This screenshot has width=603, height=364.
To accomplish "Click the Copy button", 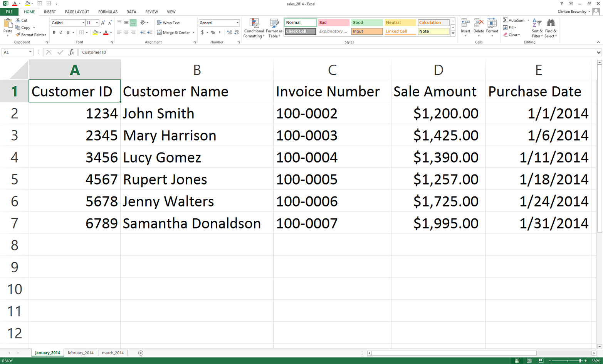I will 23,27.
